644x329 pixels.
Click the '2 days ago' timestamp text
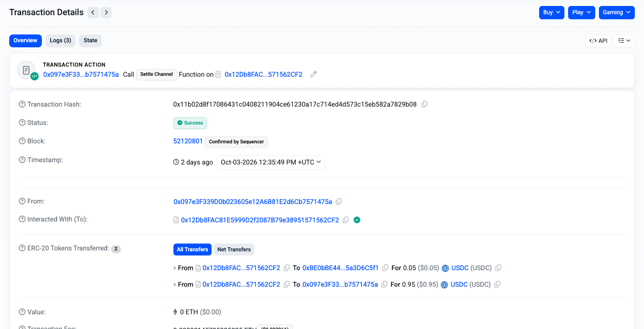click(x=197, y=162)
